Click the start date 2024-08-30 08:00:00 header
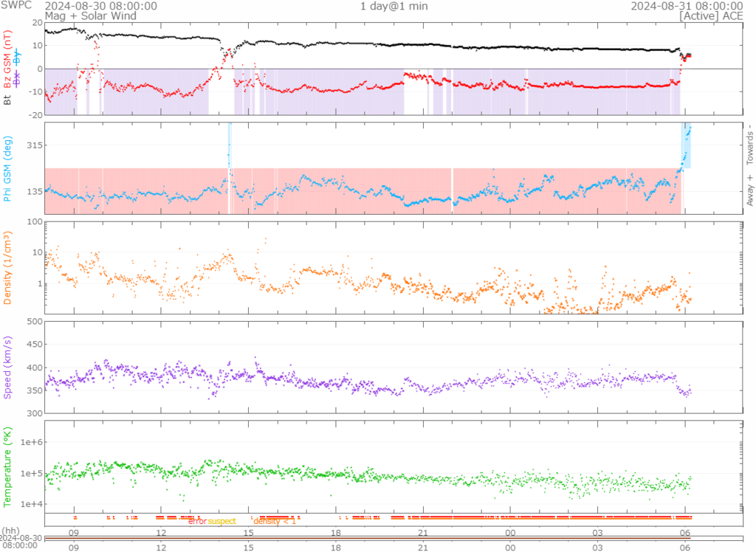The image size is (756, 552). 100,6
